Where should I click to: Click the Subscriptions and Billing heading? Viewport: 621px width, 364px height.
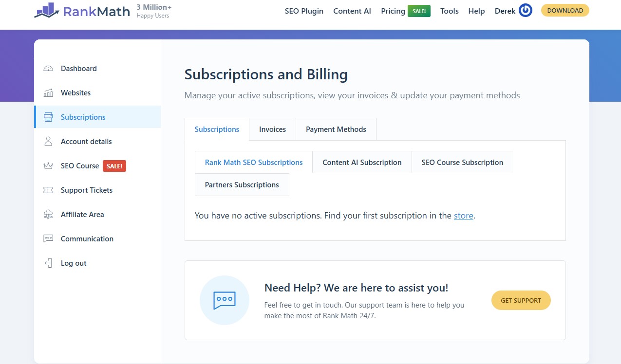coord(266,74)
